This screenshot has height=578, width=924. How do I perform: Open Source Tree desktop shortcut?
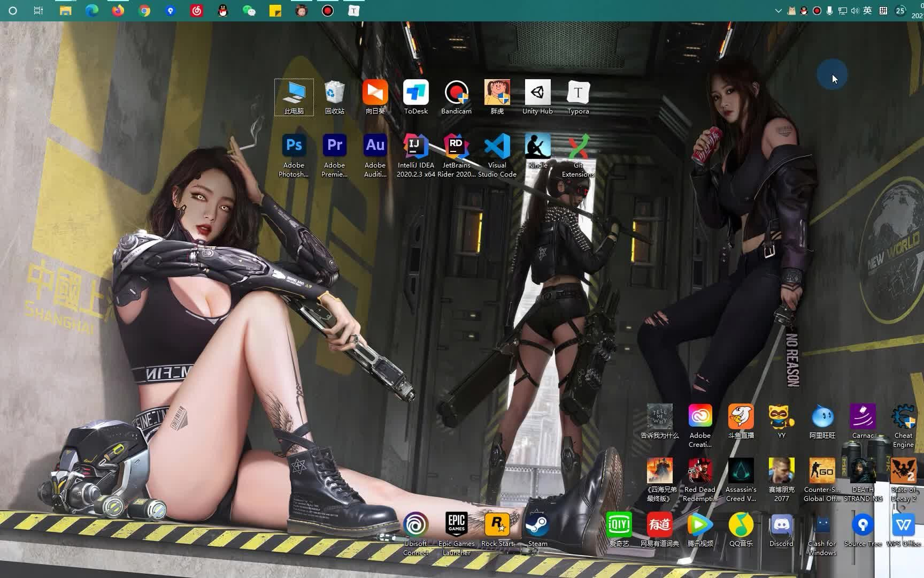[863, 530]
